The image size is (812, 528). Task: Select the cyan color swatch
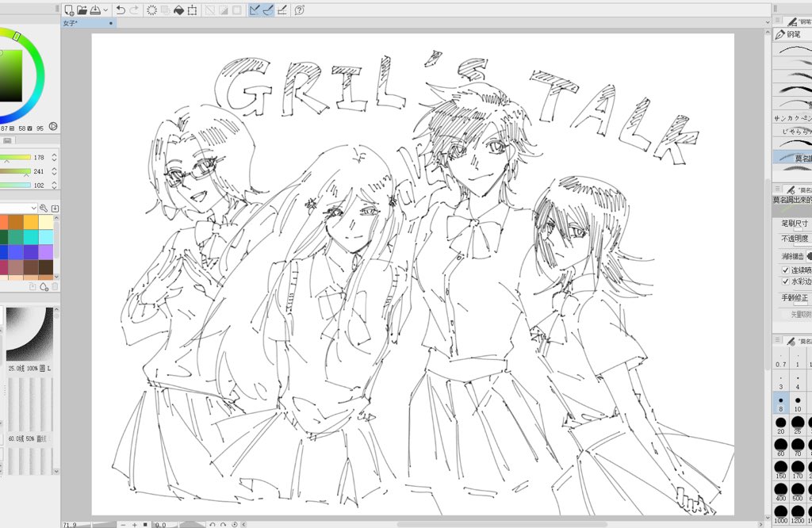point(31,237)
